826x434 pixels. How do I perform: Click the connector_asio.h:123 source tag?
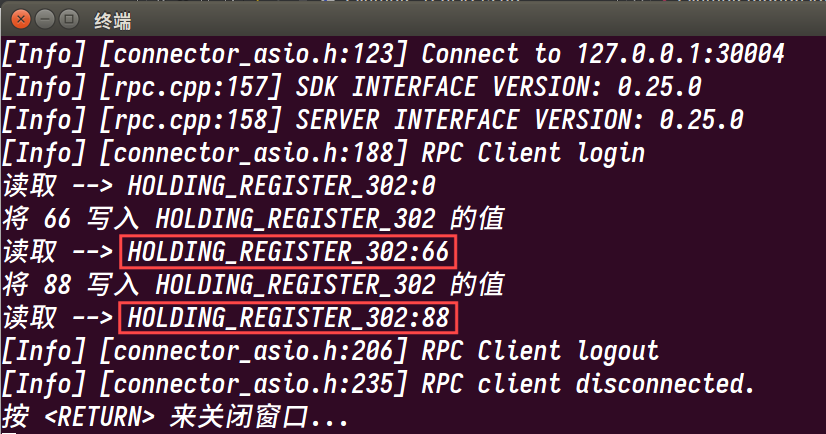tap(253, 54)
